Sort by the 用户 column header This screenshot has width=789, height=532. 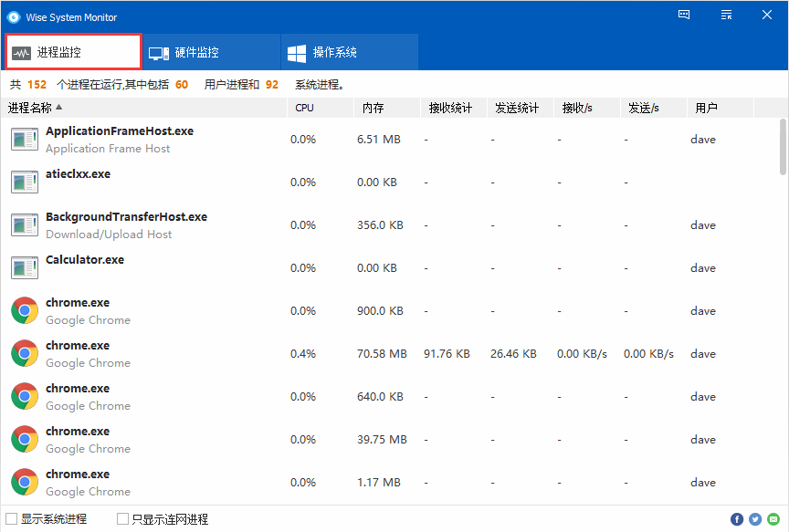coord(721,108)
